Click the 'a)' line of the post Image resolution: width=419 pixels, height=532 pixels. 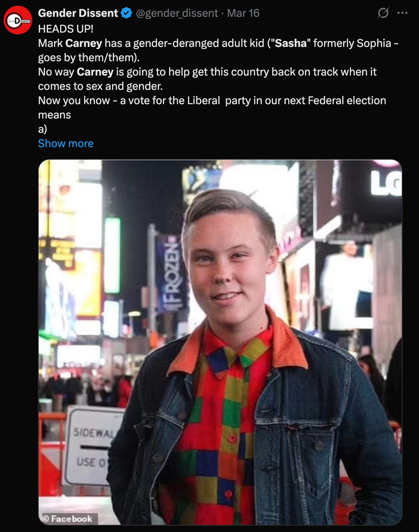(x=43, y=129)
